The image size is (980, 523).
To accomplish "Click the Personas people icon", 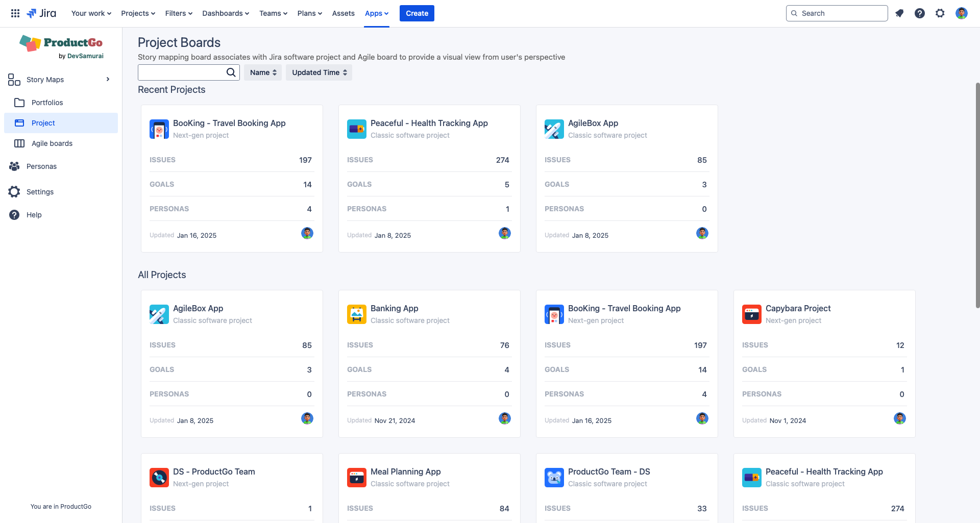I will (x=14, y=166).
